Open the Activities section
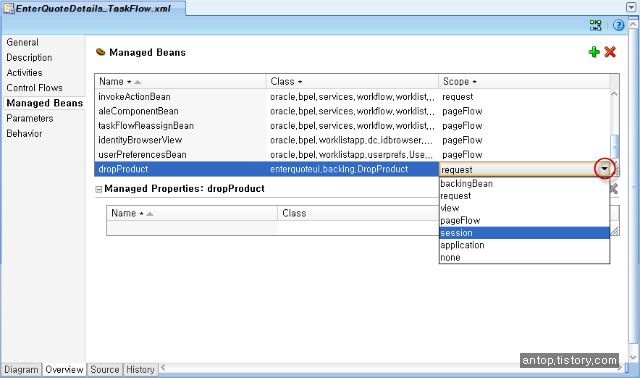The image size is (640, 378). [x=24, y=73]
